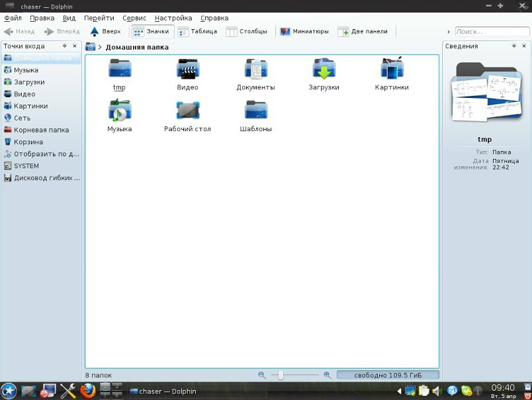
Task: Open the Сервис menu
Action: 134,18
